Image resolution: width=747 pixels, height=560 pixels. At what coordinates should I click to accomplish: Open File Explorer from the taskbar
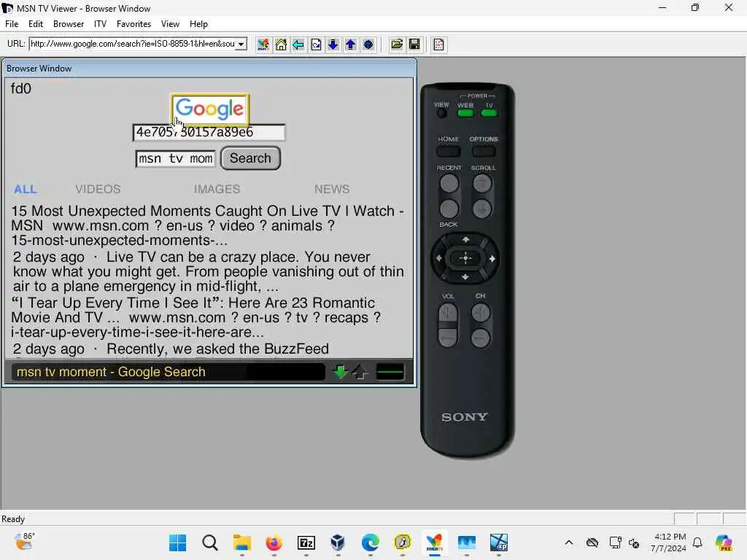(242, 542)
